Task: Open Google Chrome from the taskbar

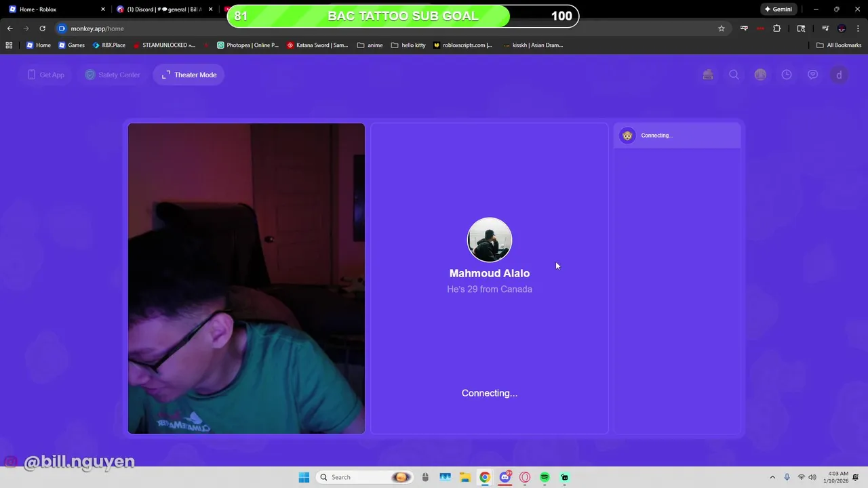Action: click(485, 477)
